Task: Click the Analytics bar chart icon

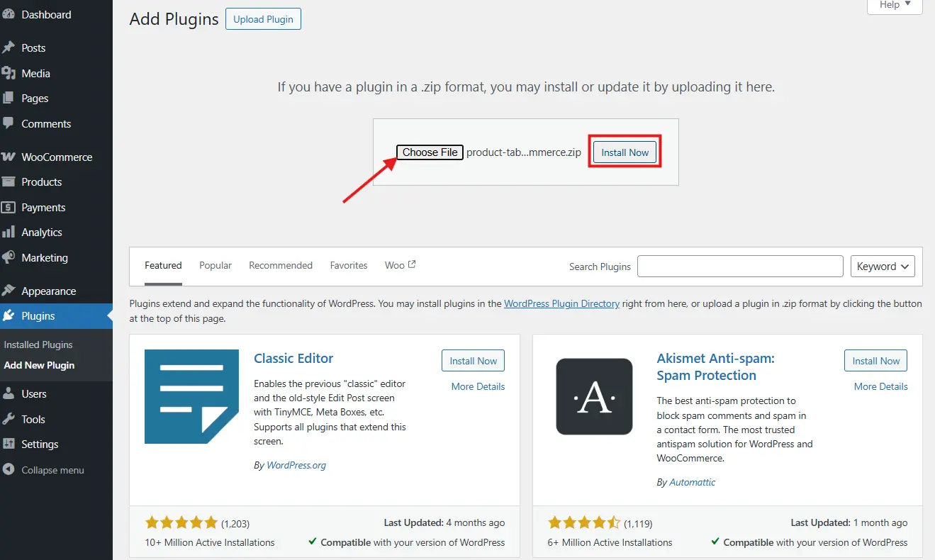Action: pos(9,232)
